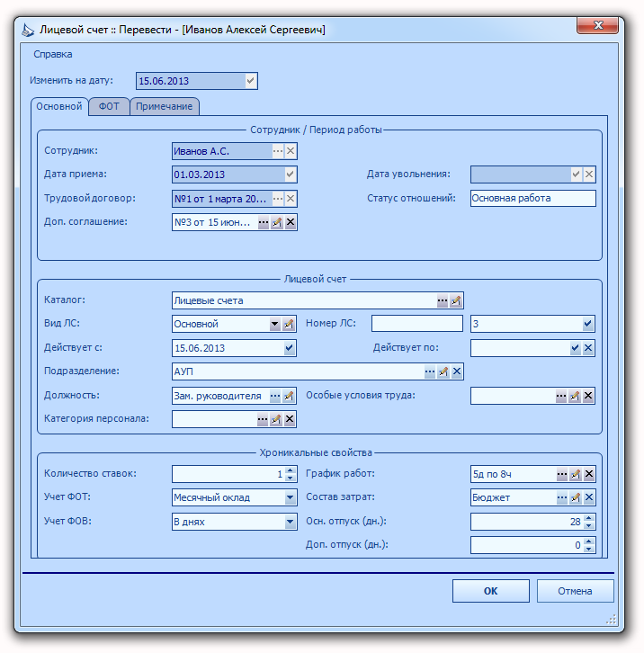The image size is (644, 653).
Task: Toggle checkmark in Действует с date field
Action: pos(289,348)
